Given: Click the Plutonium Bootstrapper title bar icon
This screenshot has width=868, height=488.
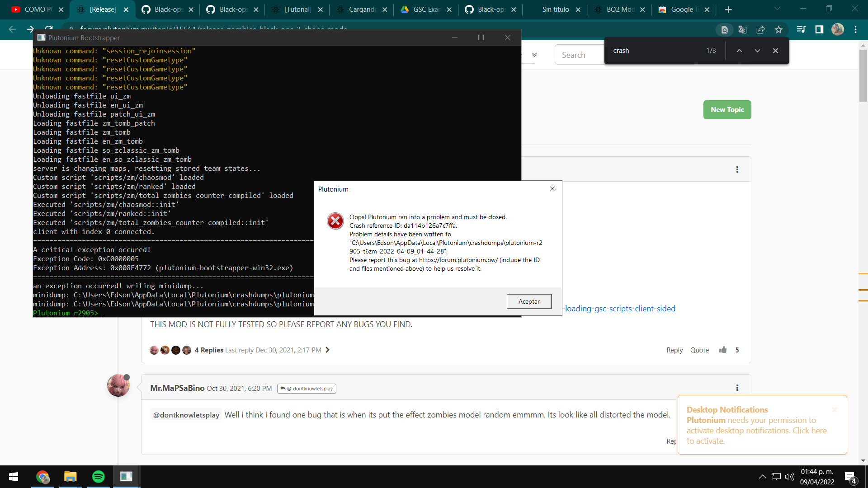Looking at the screenshot, I should (41, 38).
